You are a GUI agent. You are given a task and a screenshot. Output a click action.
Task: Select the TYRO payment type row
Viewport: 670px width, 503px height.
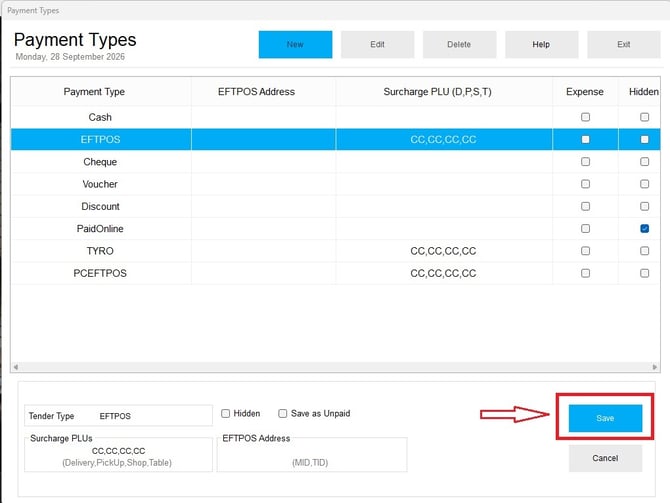[335, 251]
